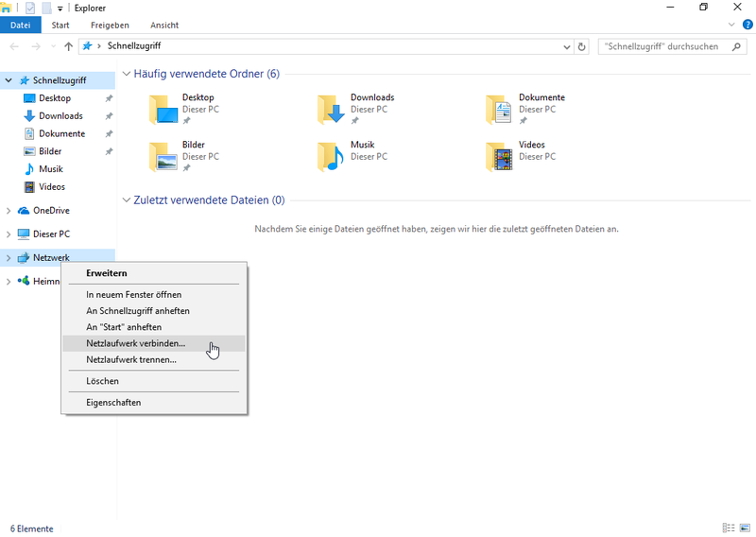
Task: Click the pin icon beside Bilder in sidebar
Action: (x=109, y=151)
